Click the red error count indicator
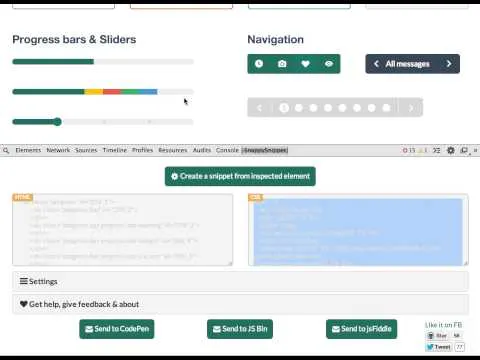Image resolution: width=480 pixels, height=360 pixels. pyautogui.click(x=409, y=150)
